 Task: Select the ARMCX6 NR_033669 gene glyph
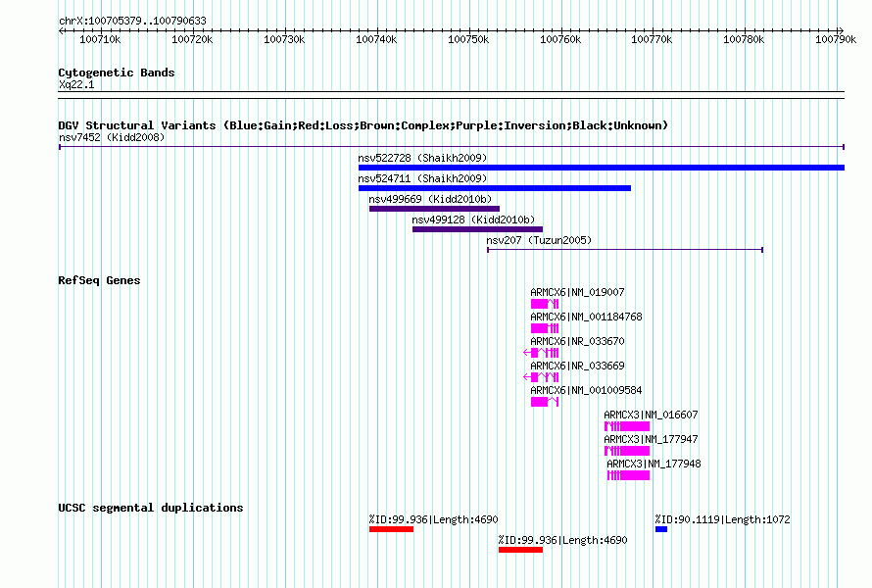point(541,377)
